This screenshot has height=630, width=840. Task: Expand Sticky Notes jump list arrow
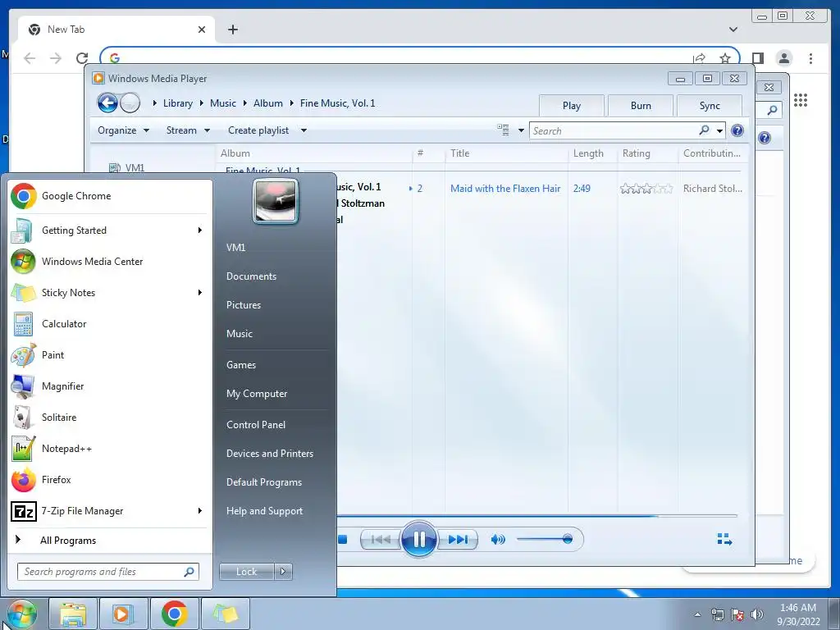(x=200, y=293)
